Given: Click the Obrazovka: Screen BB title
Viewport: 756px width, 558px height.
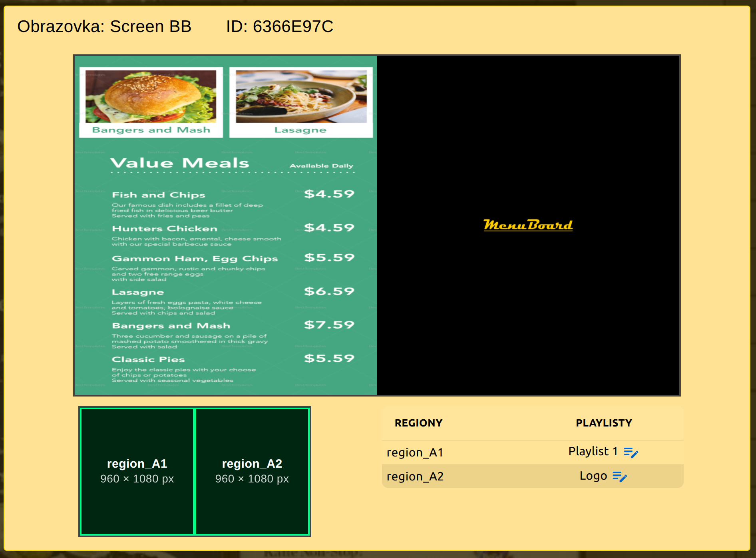Looking at the screenshot, I should click(x=104, y=26).
